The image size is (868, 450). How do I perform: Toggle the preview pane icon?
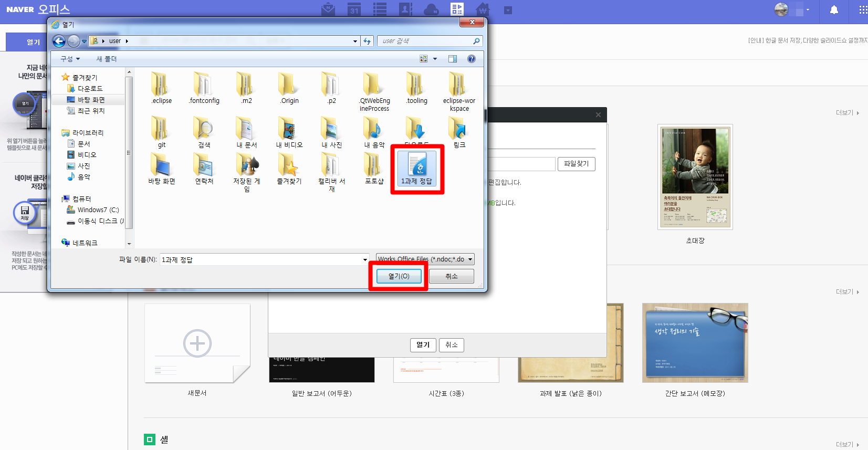click(x=453, y=59)
